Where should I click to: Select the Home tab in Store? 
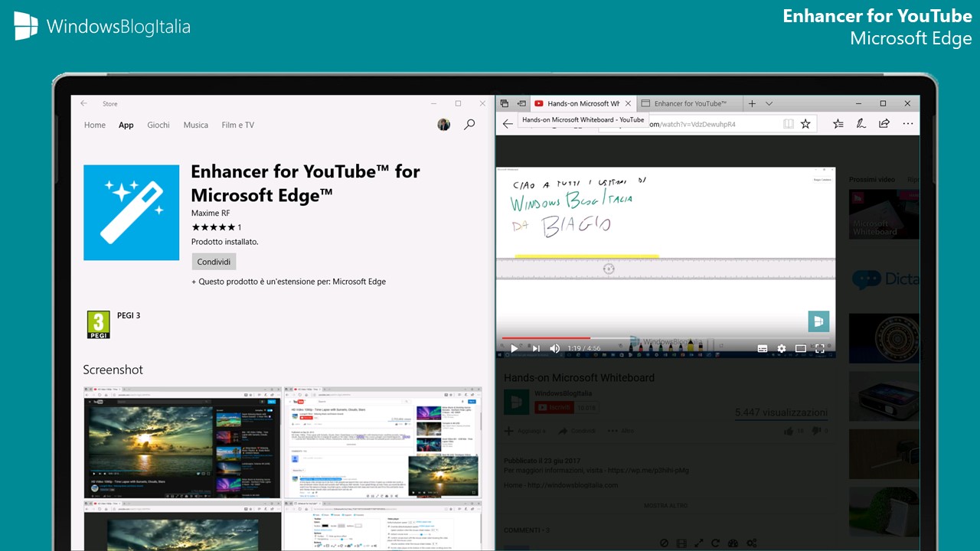tap(95, 125)
